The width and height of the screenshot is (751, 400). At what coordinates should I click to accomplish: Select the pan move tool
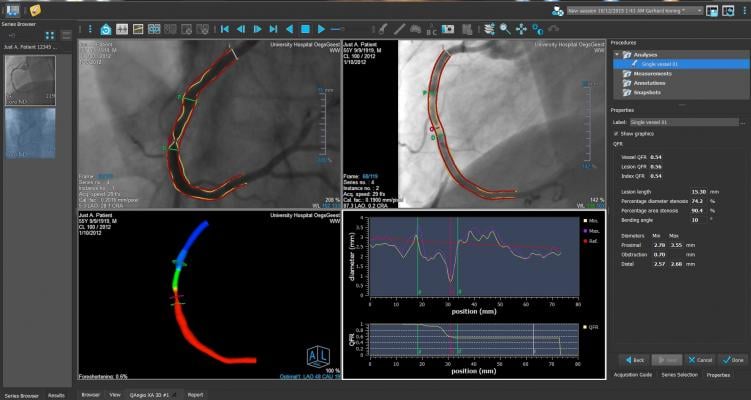click(x=521, y=30)
